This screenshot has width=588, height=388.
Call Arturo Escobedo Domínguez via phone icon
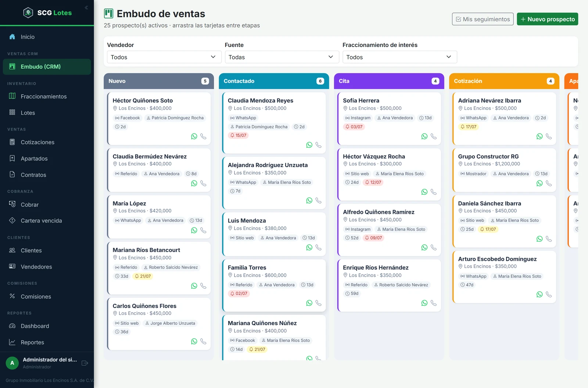pyautogui.click(x=549, y=294)
